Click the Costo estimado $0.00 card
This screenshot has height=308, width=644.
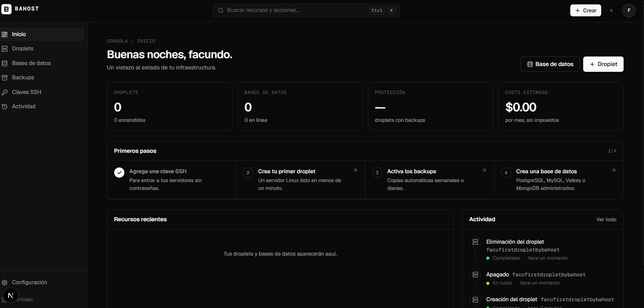pyautogui.click(x=561, y=107)
